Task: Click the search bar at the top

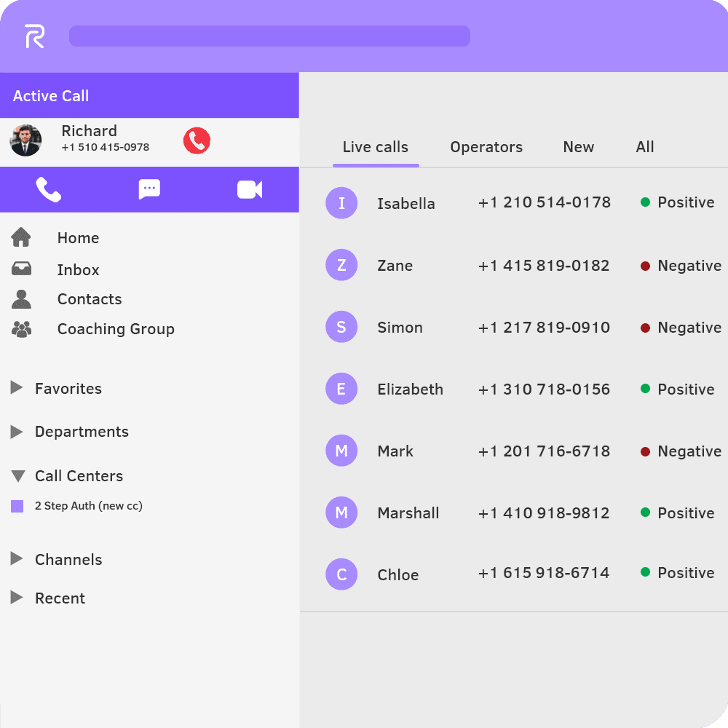Action: point(269,35)
